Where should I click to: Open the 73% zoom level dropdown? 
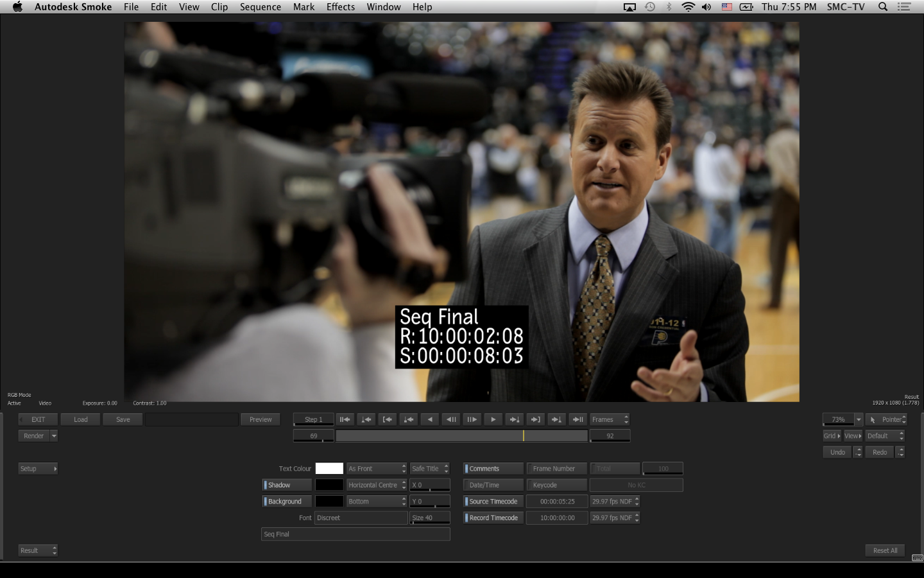pyautogui.click(x=859, y=419)
